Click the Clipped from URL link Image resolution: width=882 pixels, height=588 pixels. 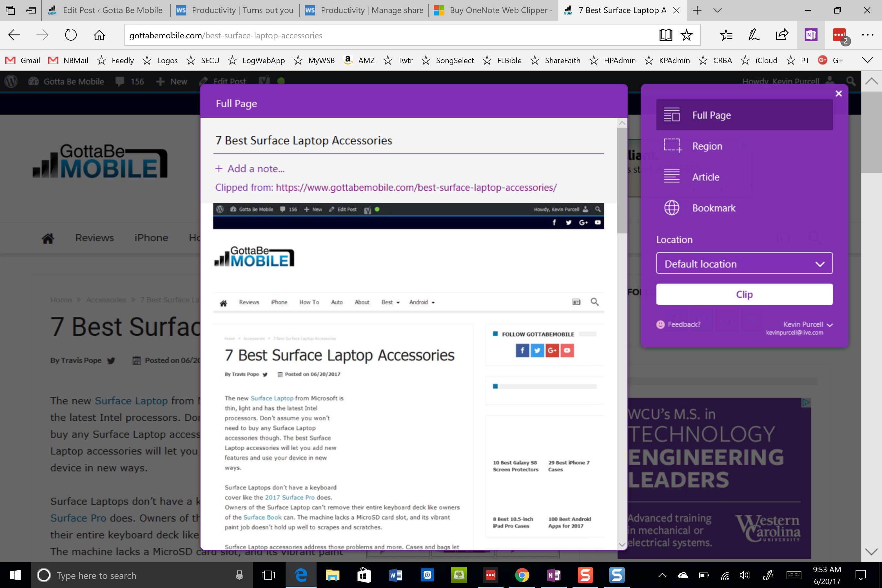pyautogui.click(x=416, y=188)
